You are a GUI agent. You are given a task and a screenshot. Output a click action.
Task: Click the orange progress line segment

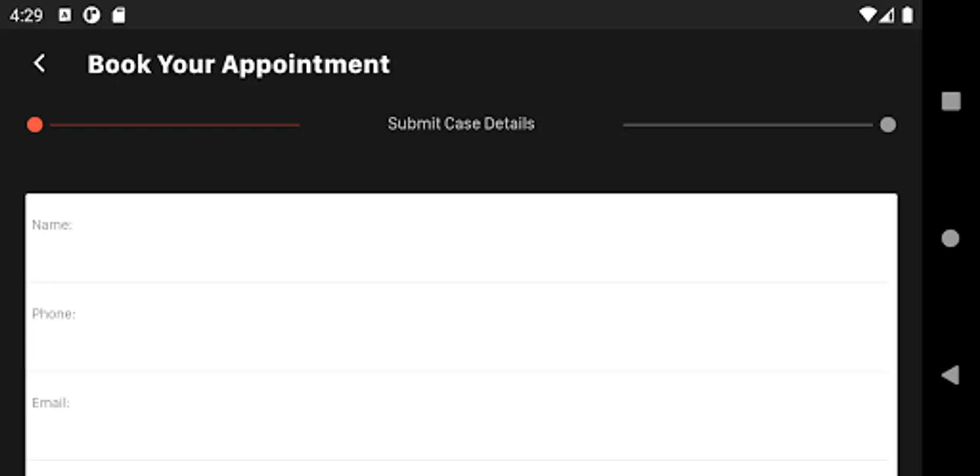(175, 125)
